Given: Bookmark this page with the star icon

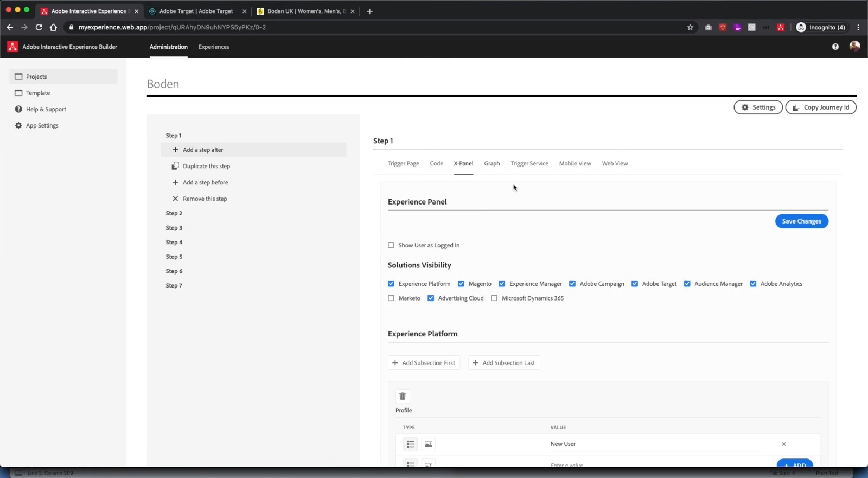Looking at the screenshot, I should click(690, 27).
